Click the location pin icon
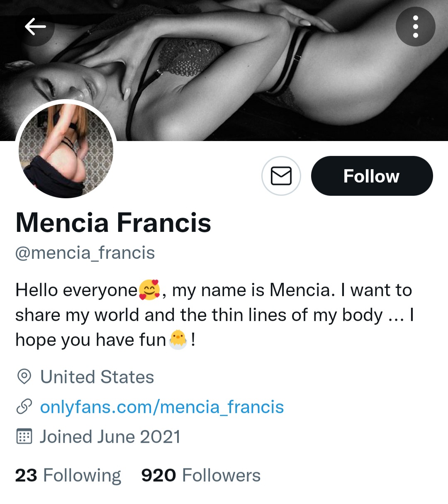 pos(24,377)
